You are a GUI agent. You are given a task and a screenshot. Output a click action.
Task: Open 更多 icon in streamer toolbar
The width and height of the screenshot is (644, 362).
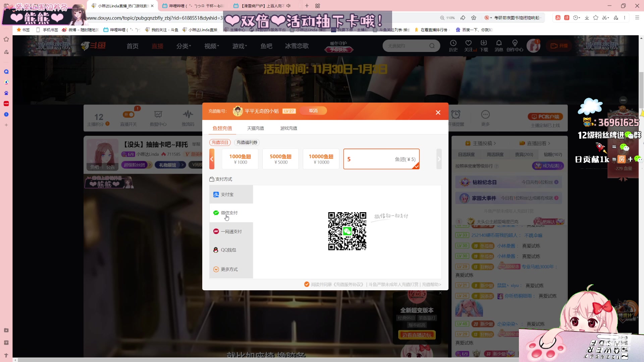[485, 118]
